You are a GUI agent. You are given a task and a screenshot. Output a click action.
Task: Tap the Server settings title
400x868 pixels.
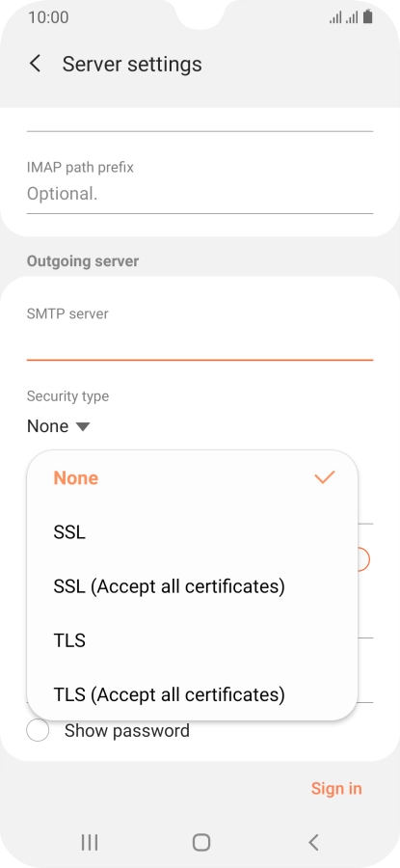132,65
